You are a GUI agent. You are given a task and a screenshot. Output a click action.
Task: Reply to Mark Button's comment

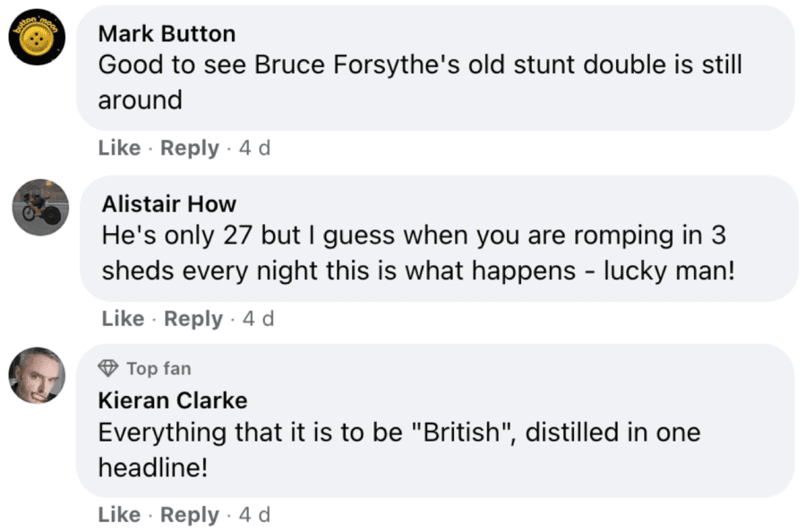(190, 149)
